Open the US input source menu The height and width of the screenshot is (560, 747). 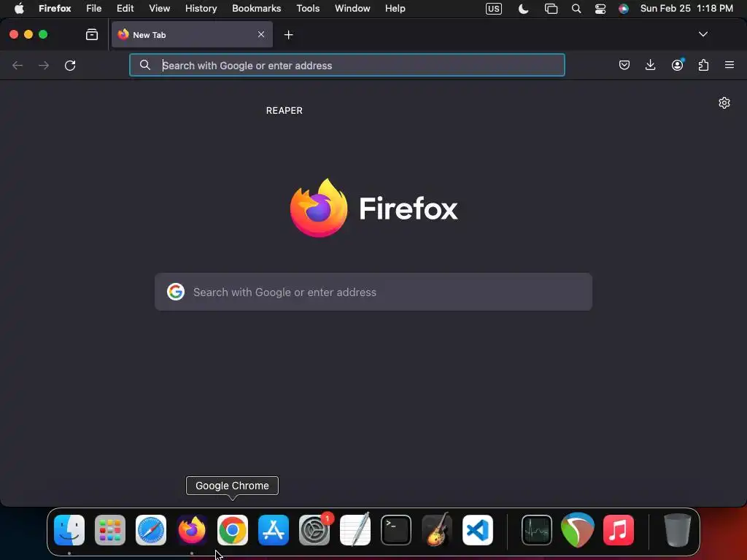[x=494, y=9]
